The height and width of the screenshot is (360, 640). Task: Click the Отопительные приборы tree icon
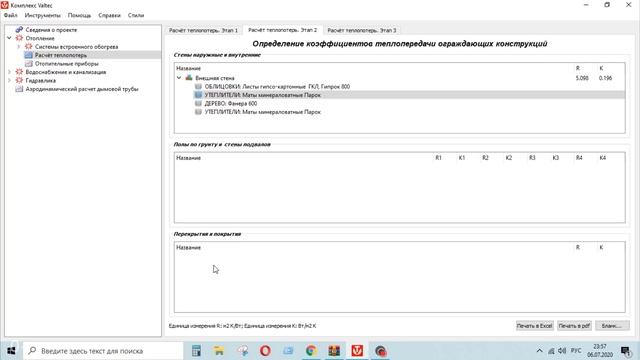[28, 64]
